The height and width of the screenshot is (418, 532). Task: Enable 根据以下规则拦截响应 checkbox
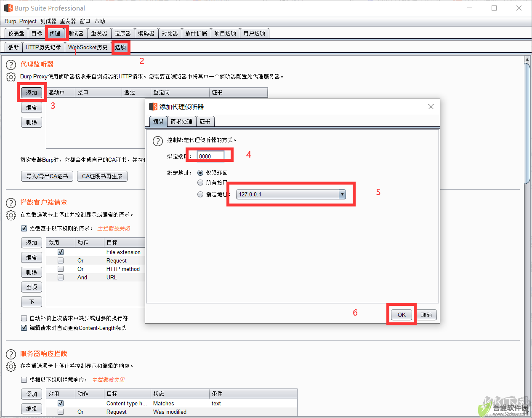(x=24, y=380)
